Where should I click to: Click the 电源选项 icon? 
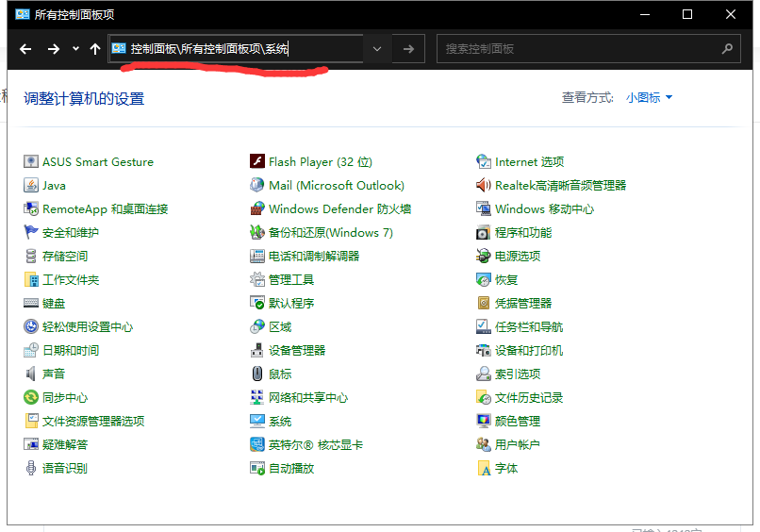pos(484,256)
